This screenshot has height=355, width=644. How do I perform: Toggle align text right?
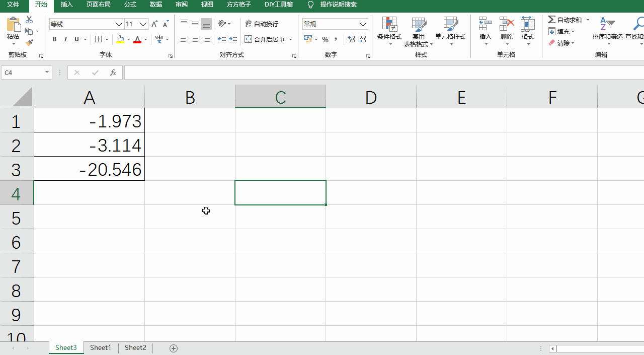point(206,39)
